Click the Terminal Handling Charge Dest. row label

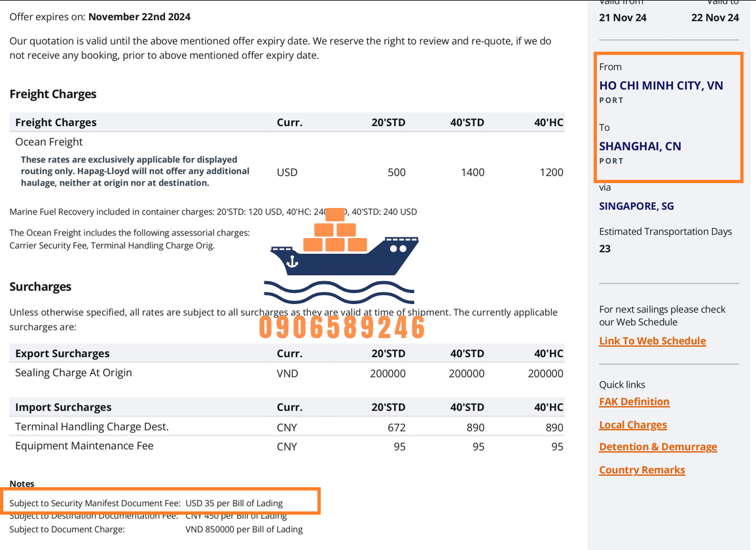click(92, 426)
